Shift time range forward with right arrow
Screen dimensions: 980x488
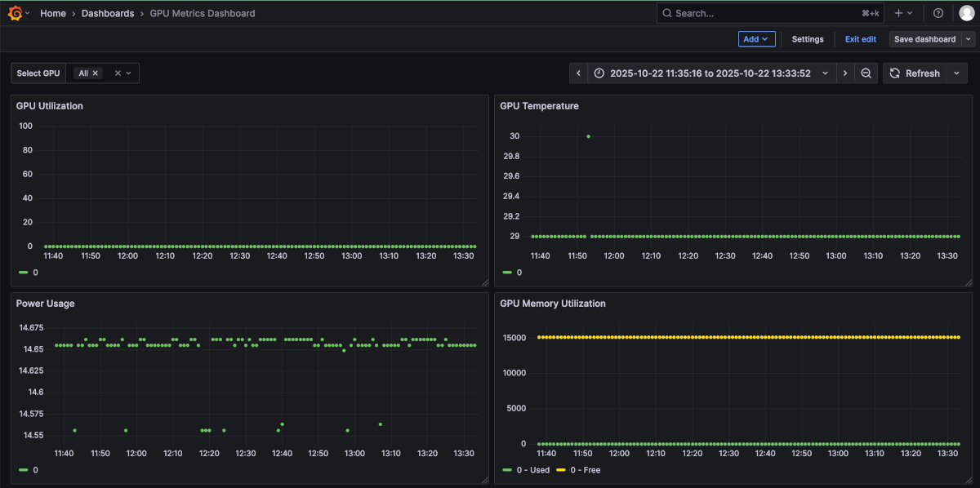pos(845,73)
